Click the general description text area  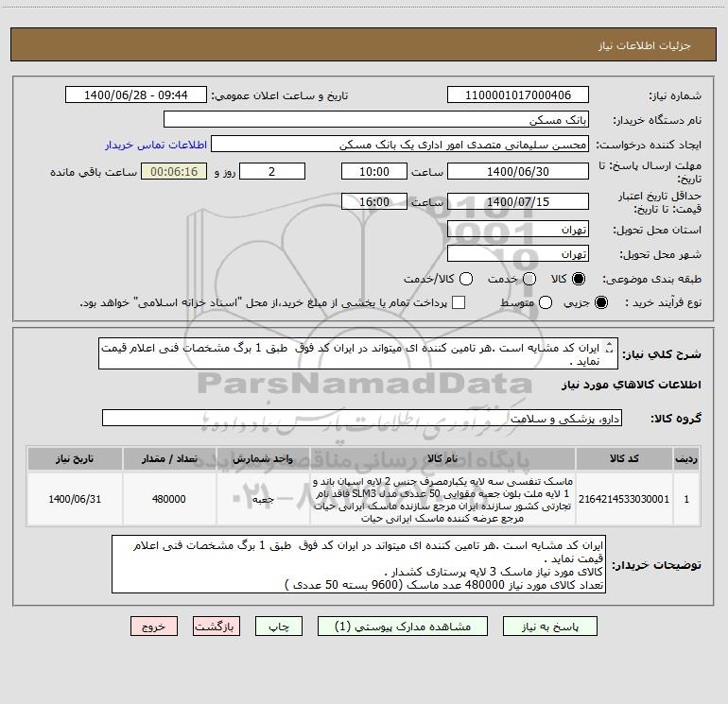(x=358, y=353)
